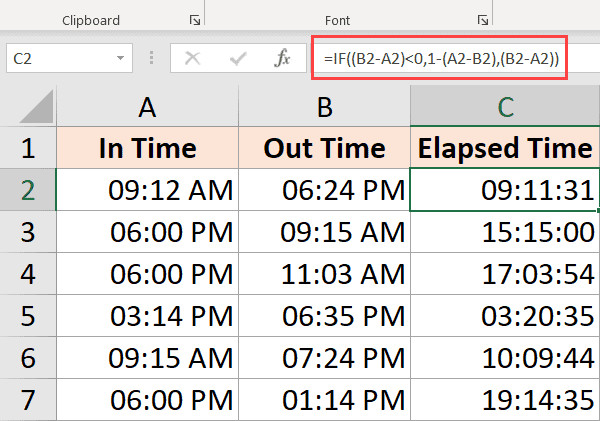Screen dimensions: 600x421
Task: Expand the Name Box dropdown arrow
Action: (122, 59)
